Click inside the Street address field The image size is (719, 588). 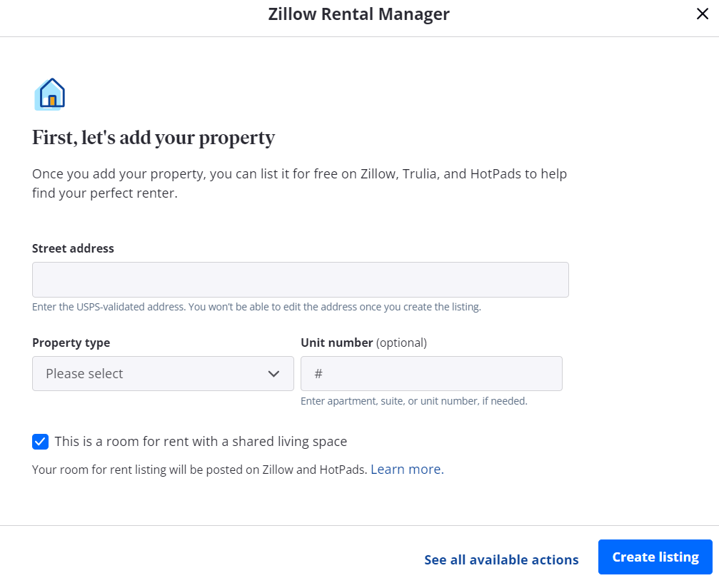tap(300, 279)
